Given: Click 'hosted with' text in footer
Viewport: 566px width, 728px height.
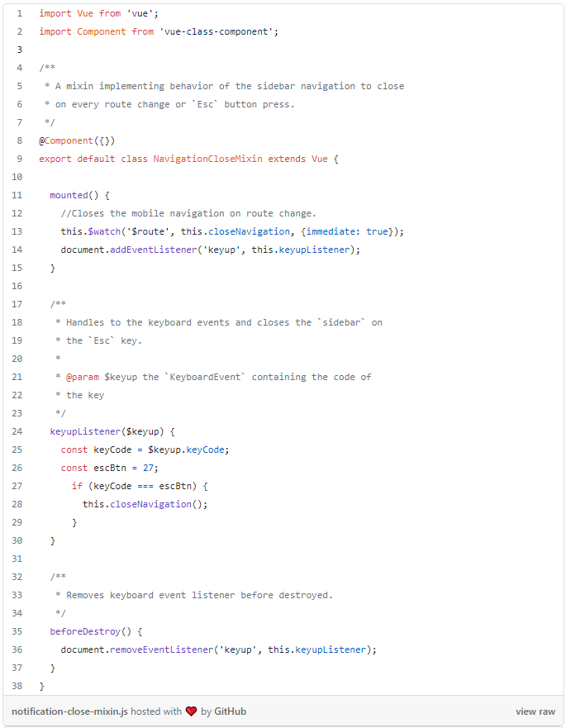Looking at the screenshot, I should [156, 711].
